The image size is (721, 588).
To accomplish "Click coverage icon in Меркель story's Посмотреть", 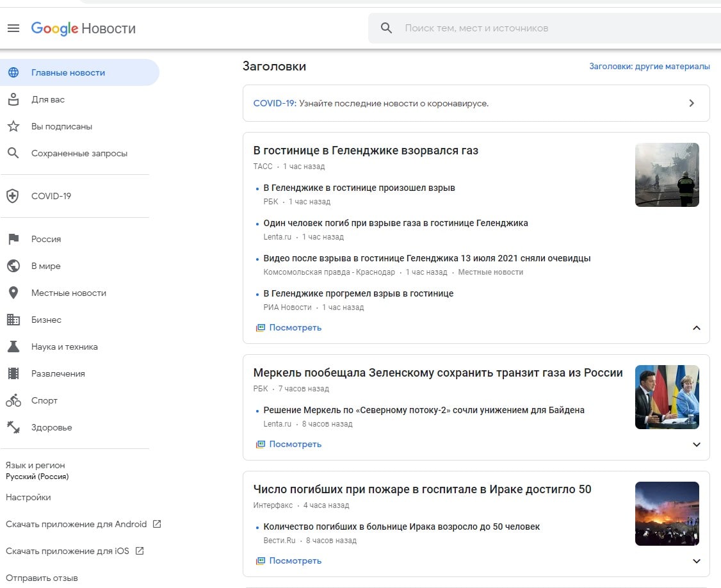I will (x=261, y=444).
